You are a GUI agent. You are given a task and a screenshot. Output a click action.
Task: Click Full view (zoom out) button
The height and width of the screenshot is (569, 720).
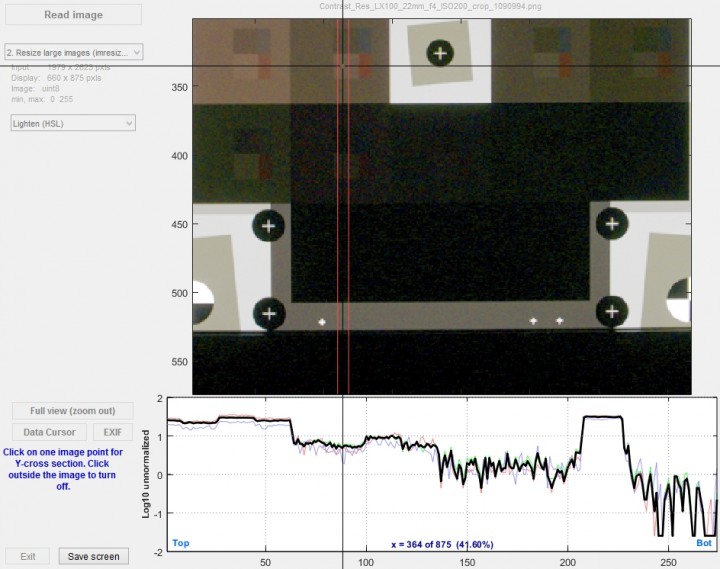click(73, 411)
